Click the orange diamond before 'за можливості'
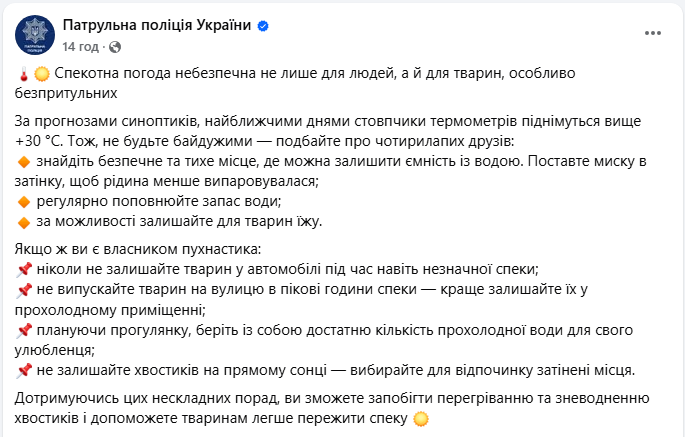 (25, 221)
